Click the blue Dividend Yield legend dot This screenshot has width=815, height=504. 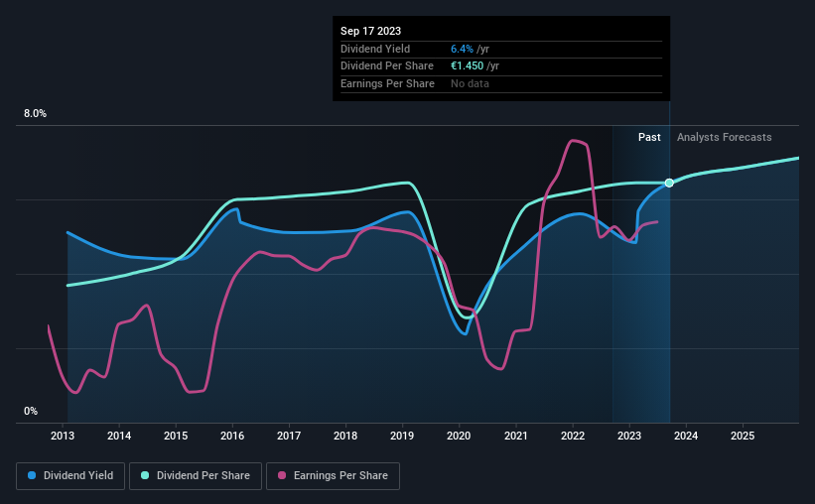pos(32,475)
